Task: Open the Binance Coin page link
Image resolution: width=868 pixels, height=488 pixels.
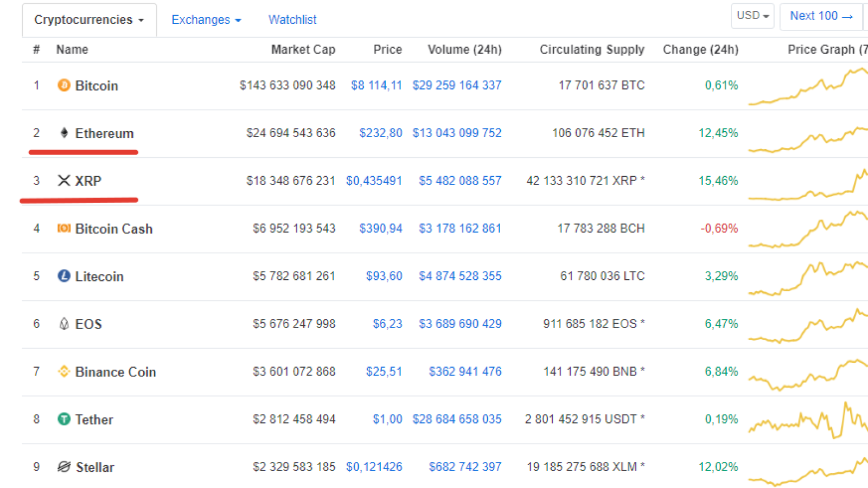Action: (116, 372)
